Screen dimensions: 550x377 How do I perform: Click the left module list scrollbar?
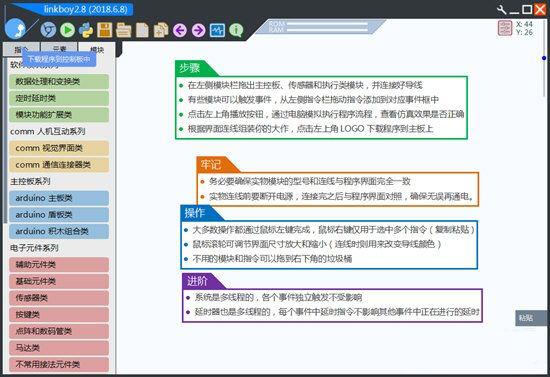5,140
